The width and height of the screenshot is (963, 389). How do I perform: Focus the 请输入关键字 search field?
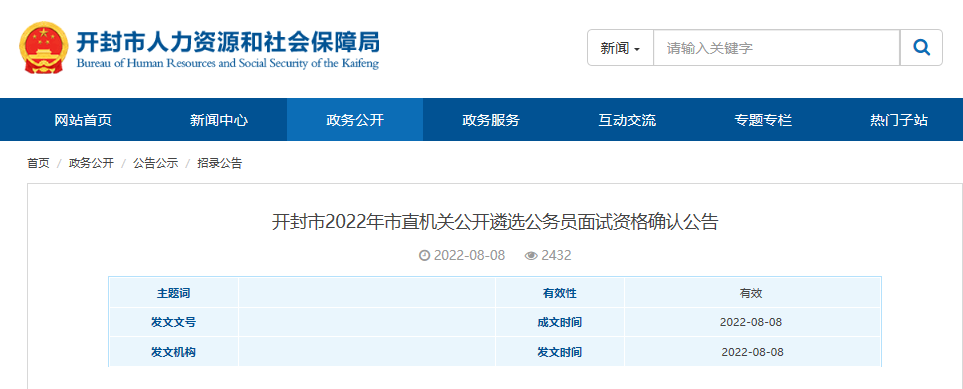pyautogui.click(x=777, y=47)
